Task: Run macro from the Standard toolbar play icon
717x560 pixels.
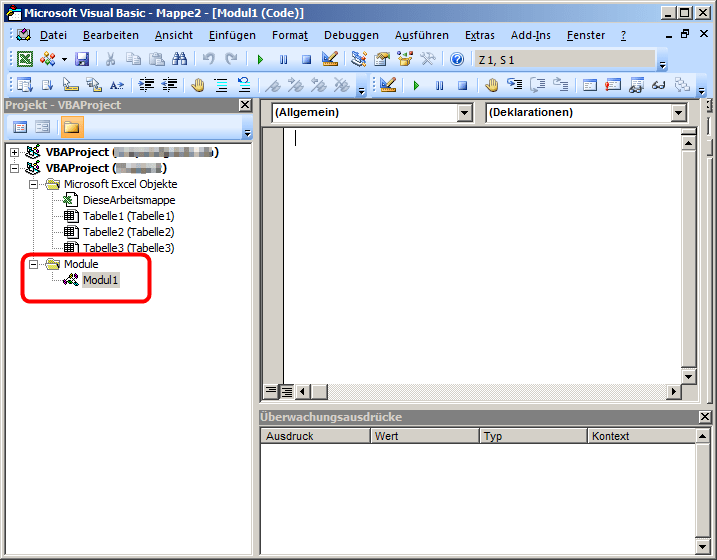Action: pos(261,59)
